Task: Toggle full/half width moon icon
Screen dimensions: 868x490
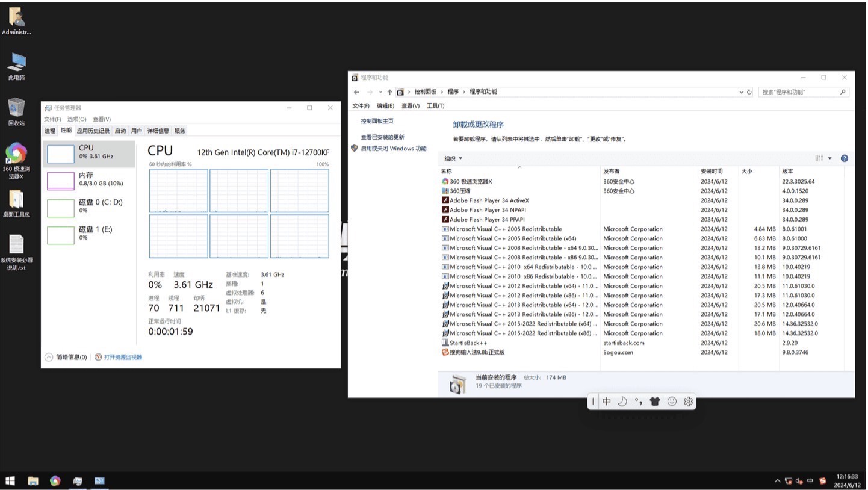Action: pyautogui.click(x=622, y=402)
